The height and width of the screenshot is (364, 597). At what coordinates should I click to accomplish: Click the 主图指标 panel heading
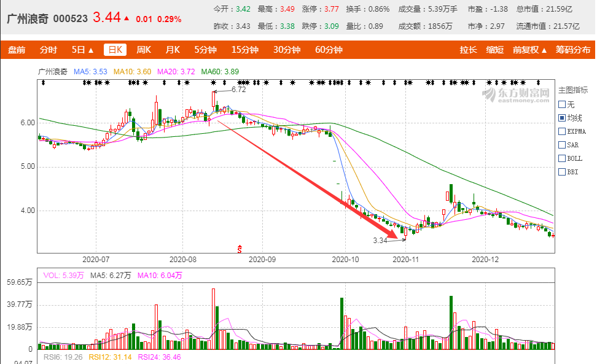point(573,90)
